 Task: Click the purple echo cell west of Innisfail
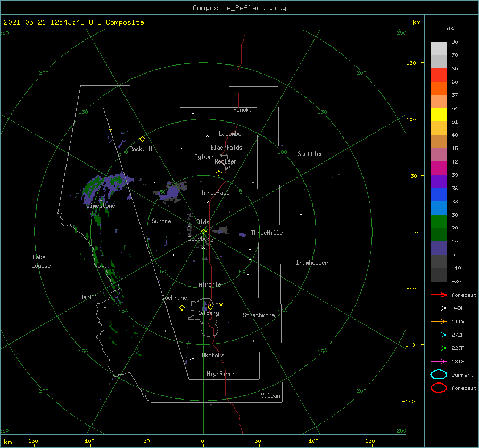[172, 192]
